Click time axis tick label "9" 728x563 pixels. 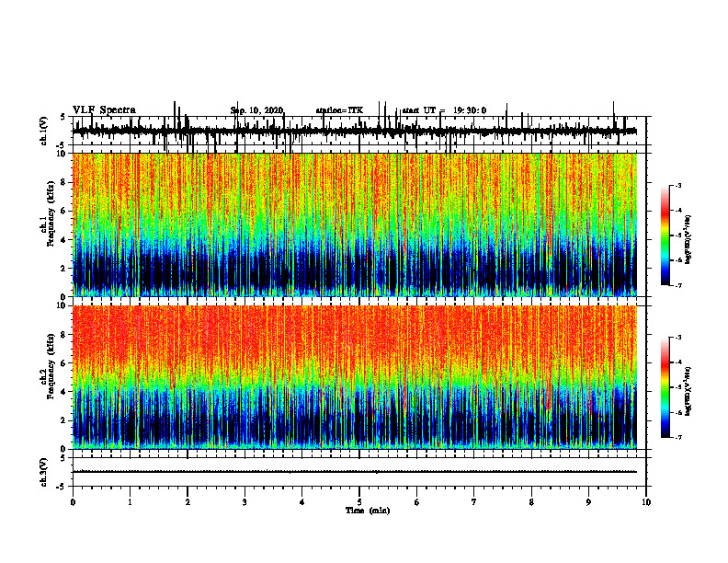pos(588,502)
